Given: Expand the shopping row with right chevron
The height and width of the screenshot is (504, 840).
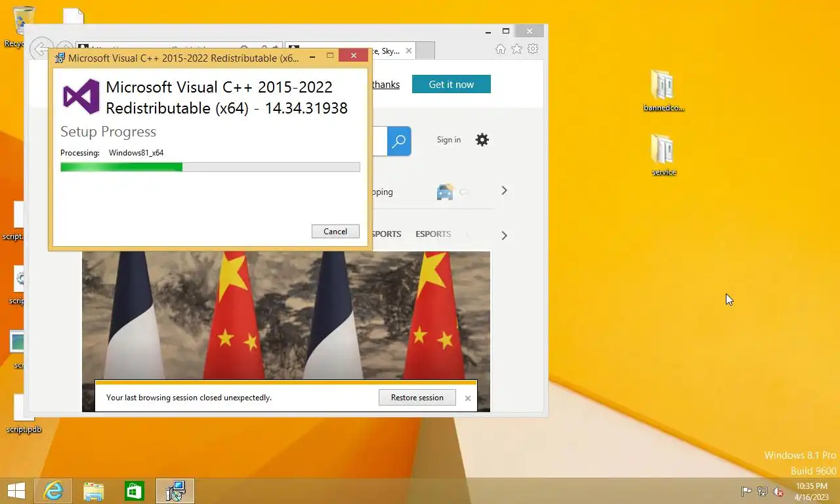Looking at the screenshot, I should pos(504,190).
